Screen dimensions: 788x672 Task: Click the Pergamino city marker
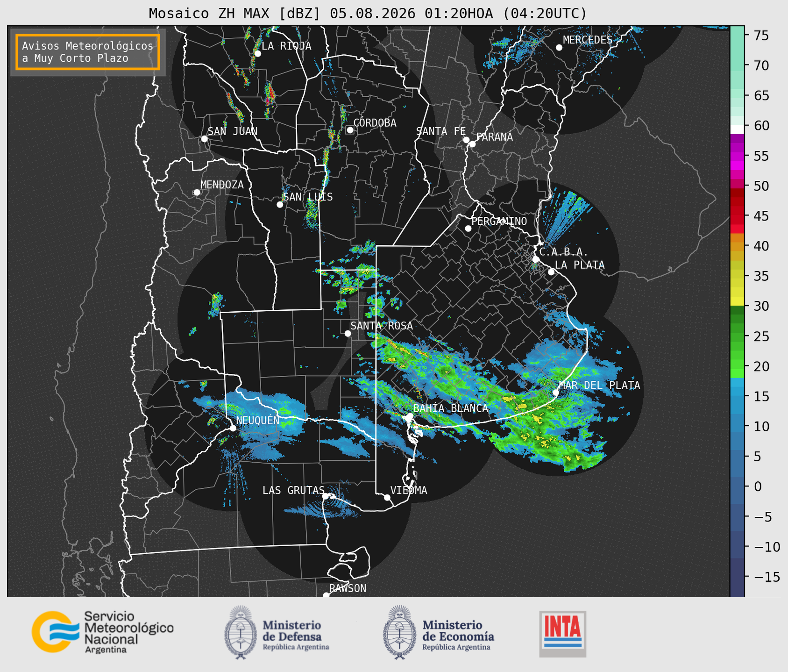point(468,229)
